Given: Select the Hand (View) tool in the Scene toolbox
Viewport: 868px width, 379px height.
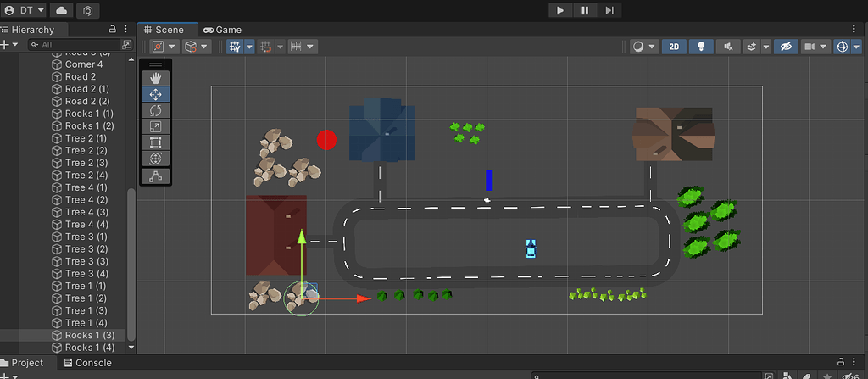Looking at the screenshot, I should click(x=156, y=78).
